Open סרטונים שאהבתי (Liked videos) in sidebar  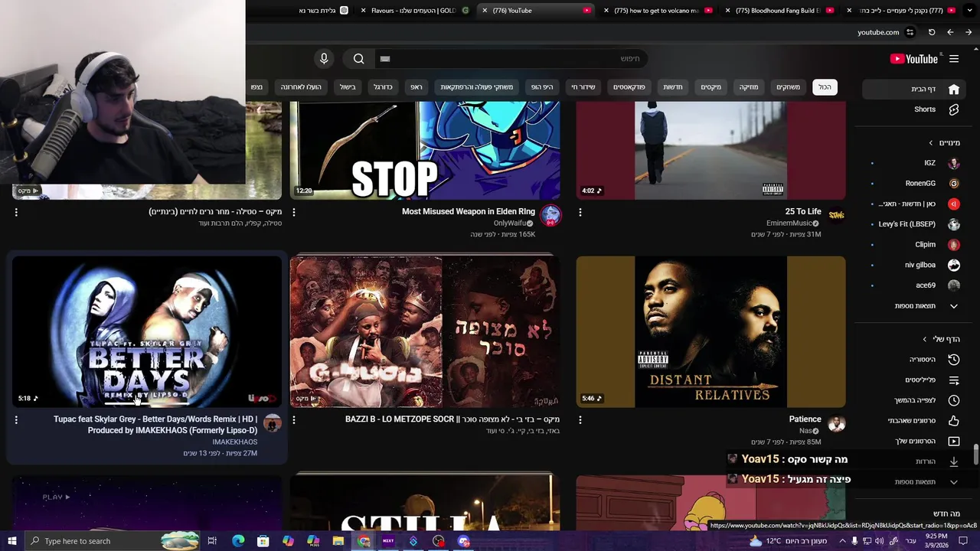click(x=913, y=420)
